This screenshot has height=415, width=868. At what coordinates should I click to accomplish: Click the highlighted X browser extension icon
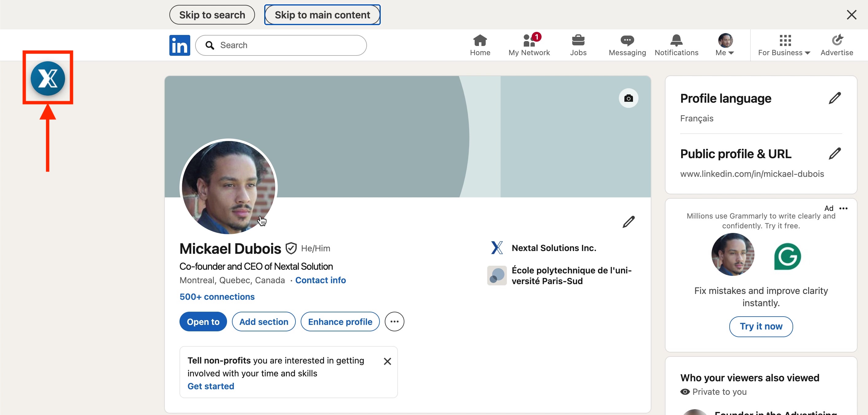pos(48,78)
